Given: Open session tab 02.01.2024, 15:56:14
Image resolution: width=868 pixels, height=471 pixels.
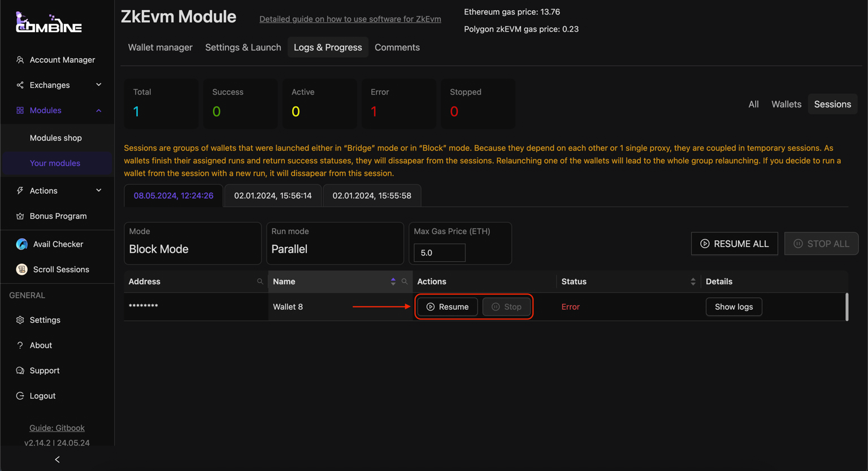Looking at the screenshot, I should tap(273, 196).
